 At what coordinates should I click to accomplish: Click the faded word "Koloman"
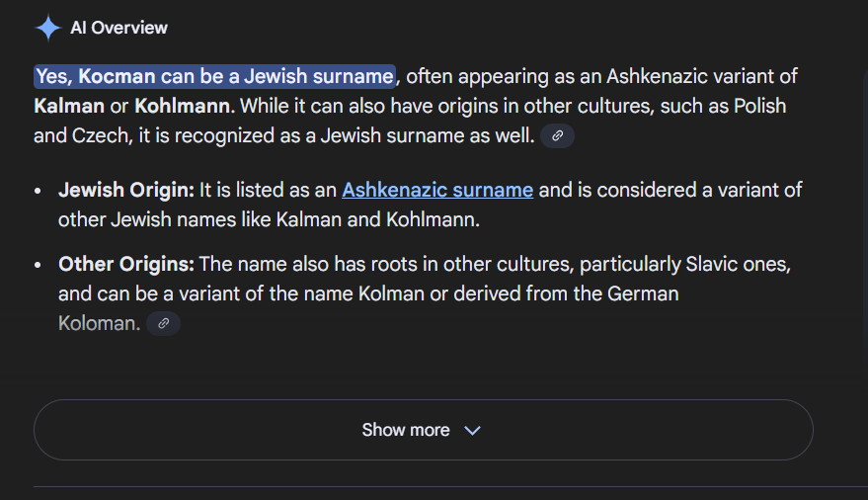100,323
